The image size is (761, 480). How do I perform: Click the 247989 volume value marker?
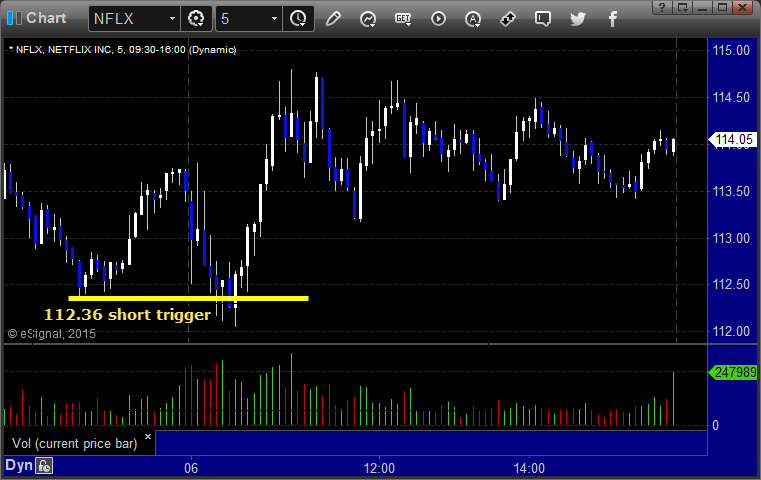[733, 372]
